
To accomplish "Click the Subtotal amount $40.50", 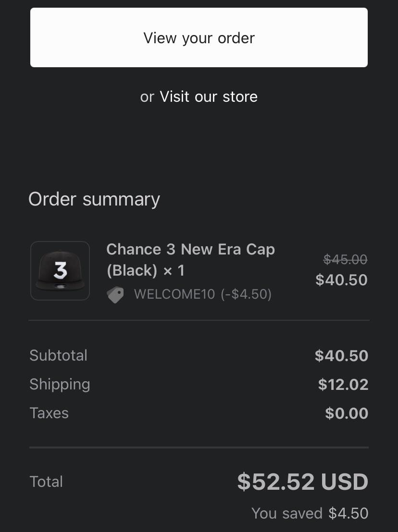I will (341, 355).
